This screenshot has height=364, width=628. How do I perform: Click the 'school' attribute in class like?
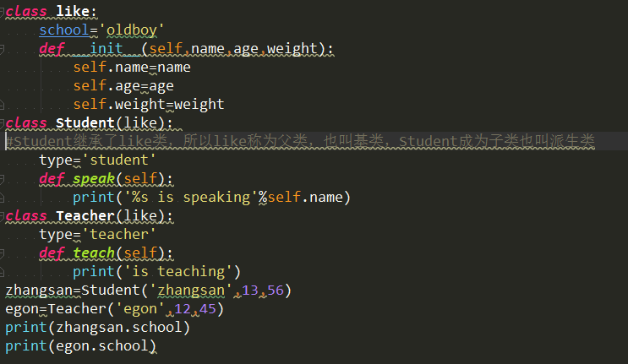point(64,30)
